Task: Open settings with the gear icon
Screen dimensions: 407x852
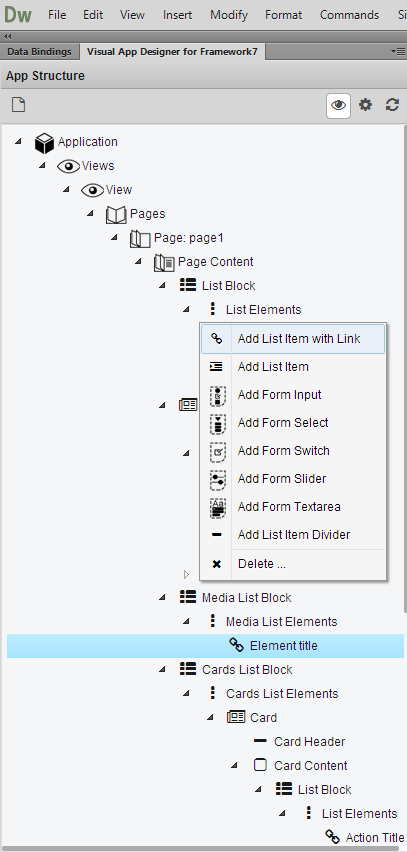Action: 366,105
